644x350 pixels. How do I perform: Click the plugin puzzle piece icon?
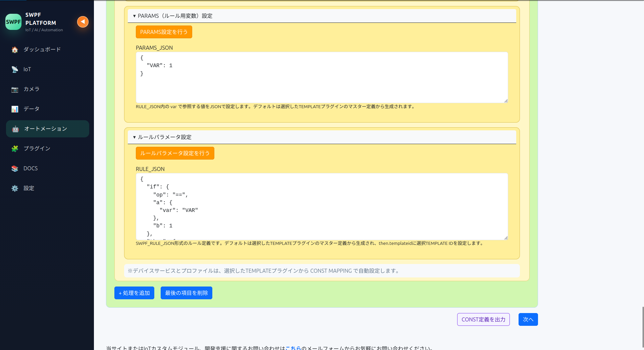tap(15, 148)
